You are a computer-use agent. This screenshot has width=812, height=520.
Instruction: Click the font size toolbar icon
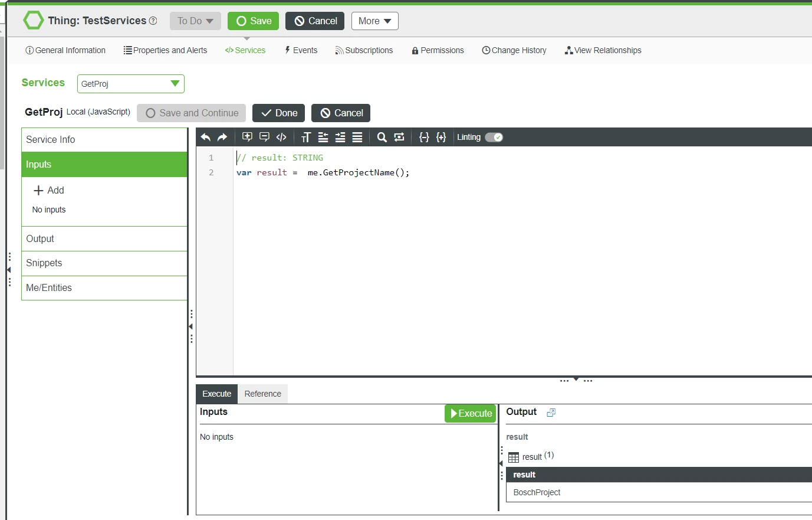[x=305, y=137]
